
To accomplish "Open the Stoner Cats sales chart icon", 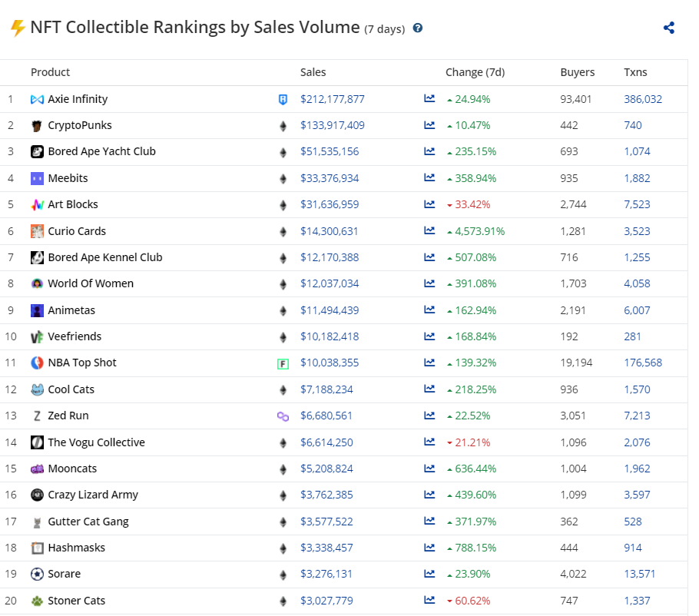I will pyautogui.click(x=429, y=601).
